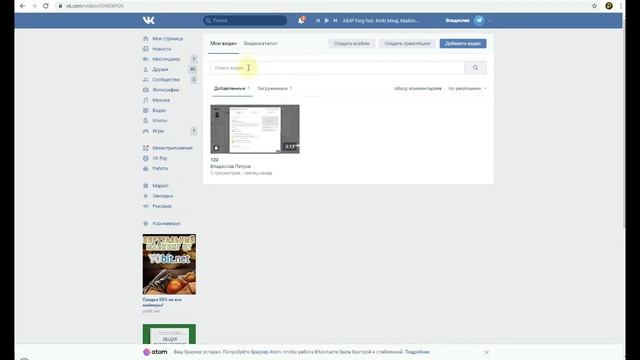Click the Games counter badge
640x360 pixels.
[x=194, y=131]
